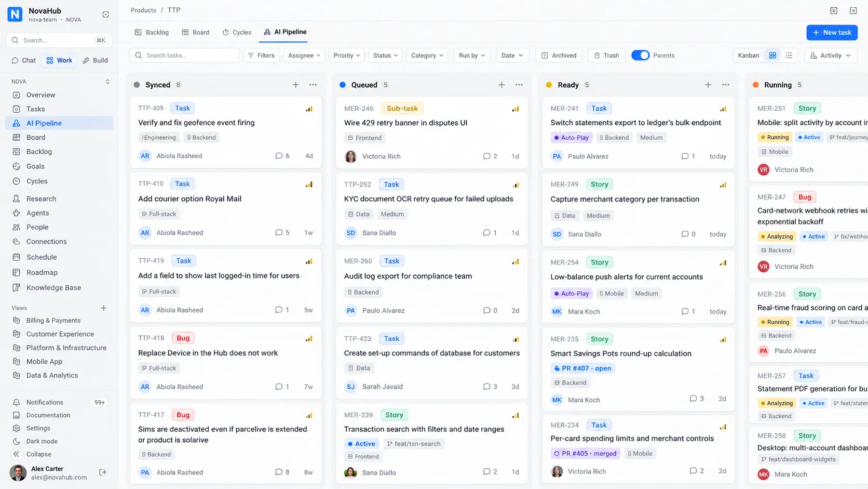Click the Search tasks field

coord(184,56)
